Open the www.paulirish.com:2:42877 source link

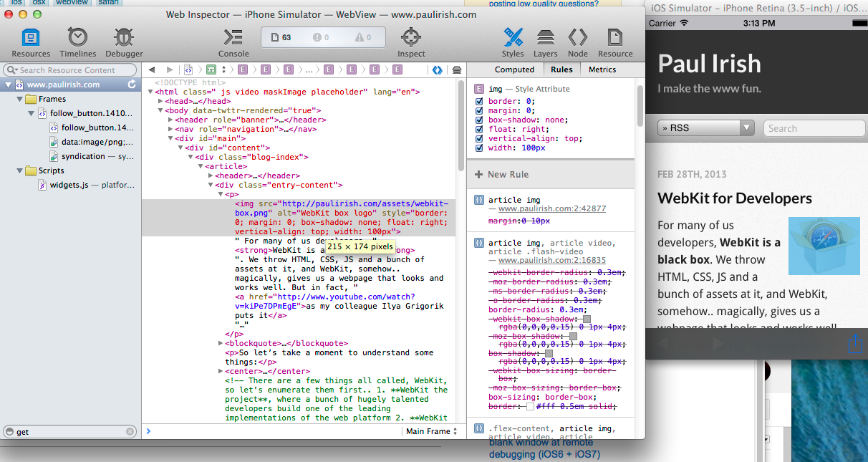(552, 209)
